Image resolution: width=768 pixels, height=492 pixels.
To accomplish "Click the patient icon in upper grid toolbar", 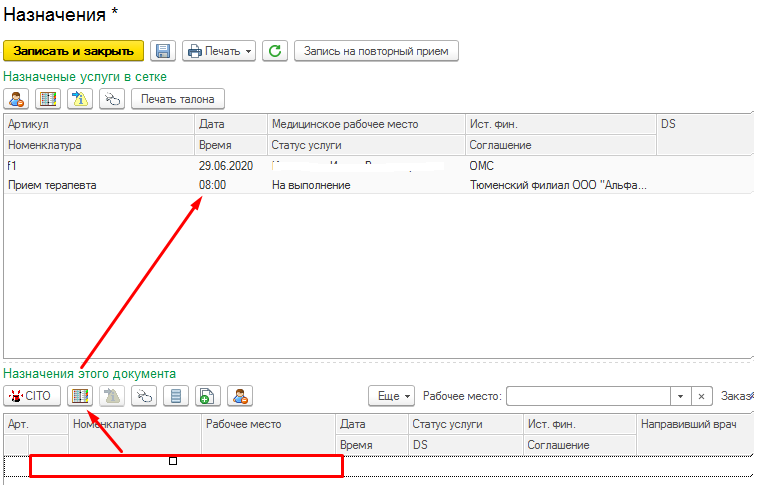I will tap(17, 99).
